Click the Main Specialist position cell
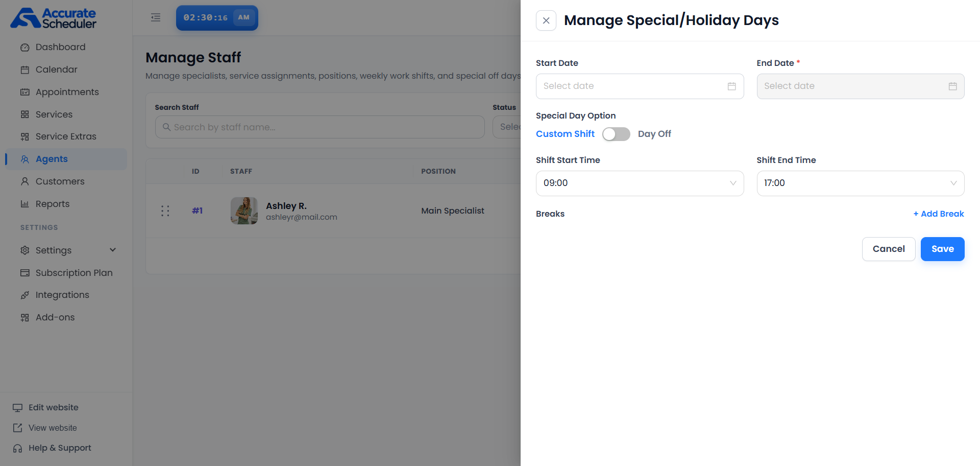The height and width of the screenshot is (466, 980). click(x=453, y=211)
